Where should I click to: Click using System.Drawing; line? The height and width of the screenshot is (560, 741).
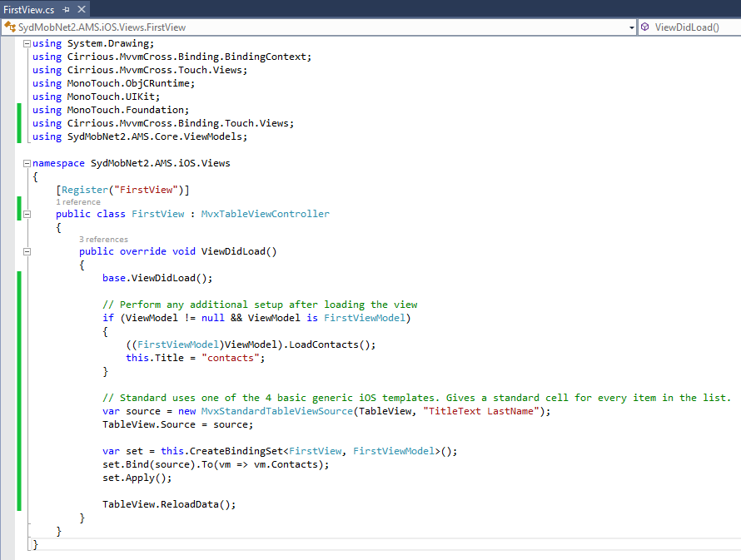(x=93, y=43)
